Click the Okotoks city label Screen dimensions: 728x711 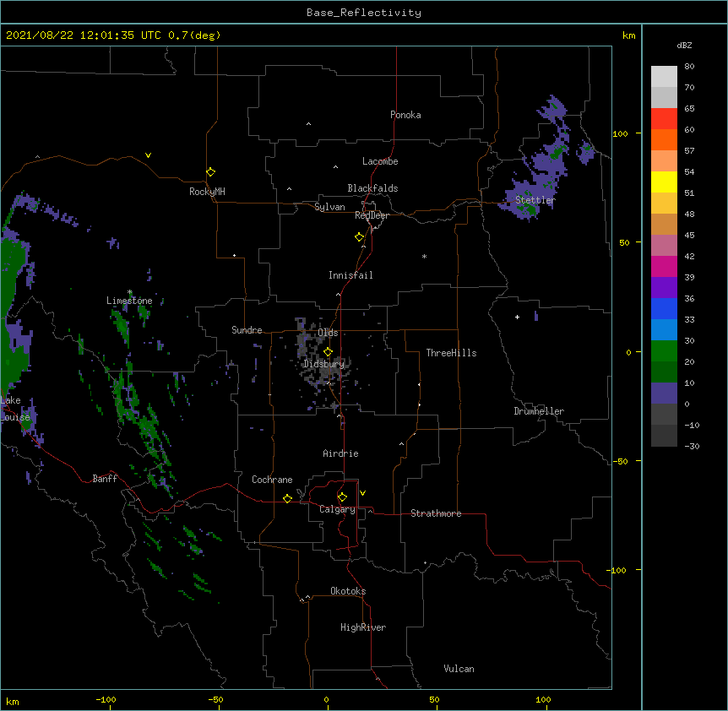click(x=348, y=591)
